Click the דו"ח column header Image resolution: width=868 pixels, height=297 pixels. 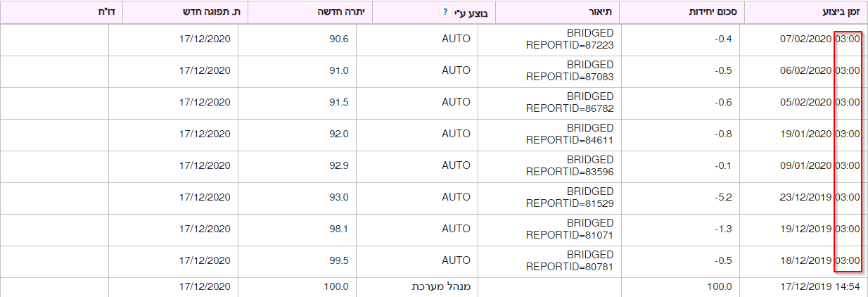pyautogui.click(x=62, y=12)
